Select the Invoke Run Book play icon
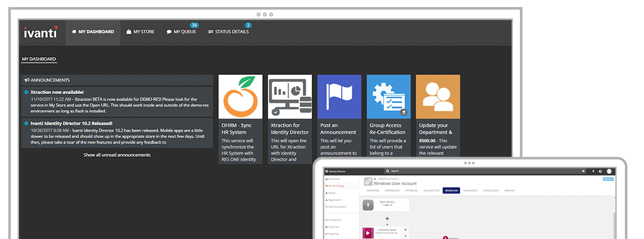This screenshot has height=239, width=644. pos(368,233)
